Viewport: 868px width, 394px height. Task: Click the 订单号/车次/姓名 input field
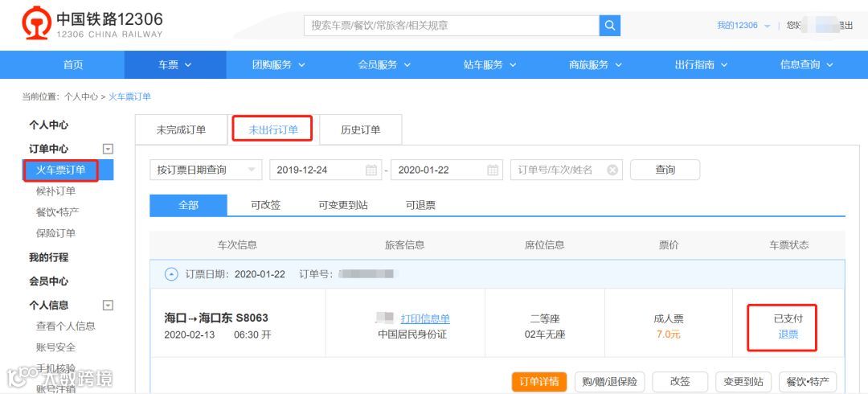click(x=567, y=170)
